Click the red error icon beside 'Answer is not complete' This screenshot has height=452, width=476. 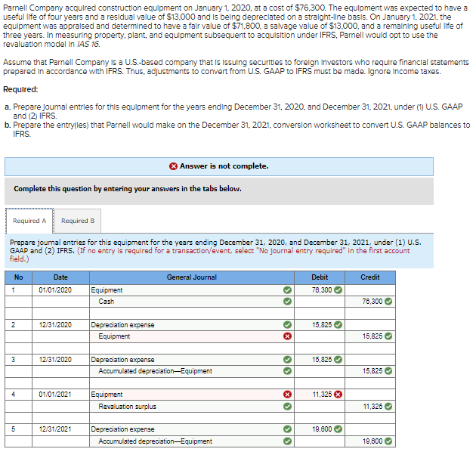[x=173, y=166]
